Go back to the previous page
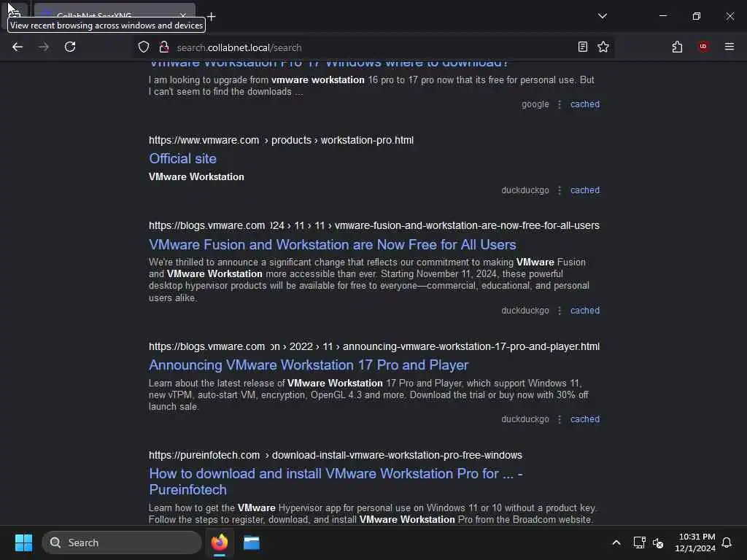The height and width of the screenshot is (560, 747). pos(18,47)
